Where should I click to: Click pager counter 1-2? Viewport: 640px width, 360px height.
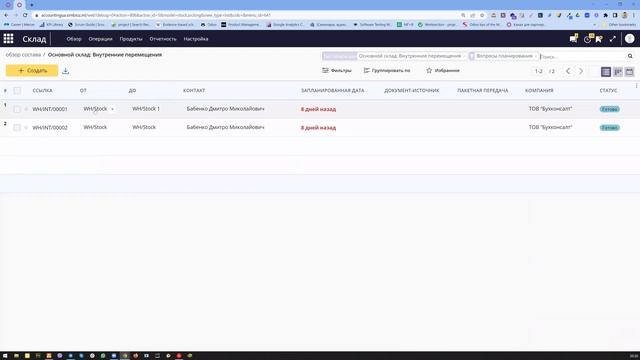coord(539,71)
